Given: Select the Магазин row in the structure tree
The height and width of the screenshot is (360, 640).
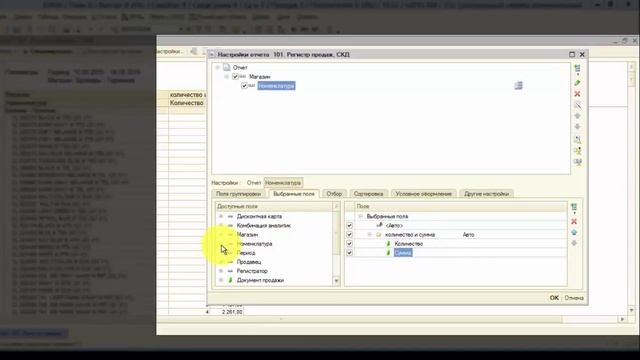Looking at the screenshot, I should coord(260,76).
